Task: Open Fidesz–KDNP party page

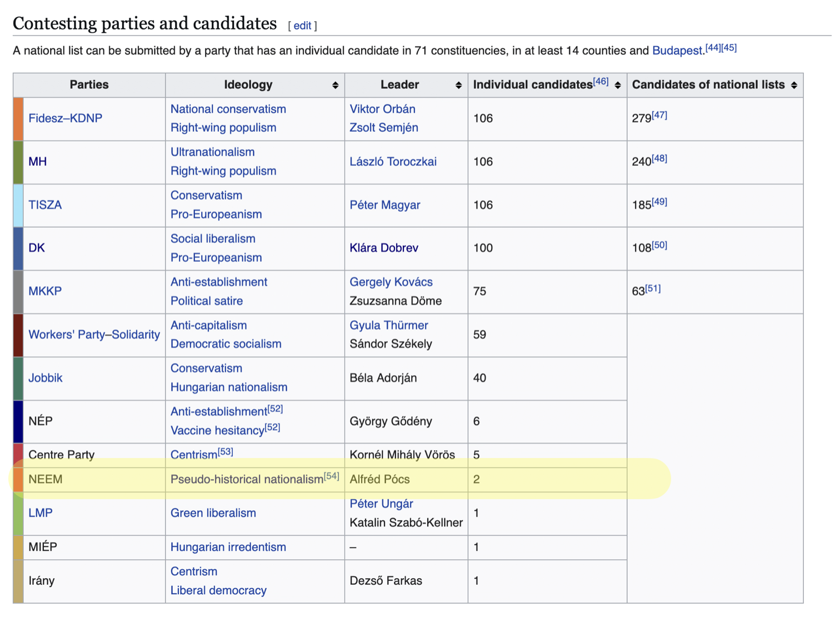Action: (65, 118)
